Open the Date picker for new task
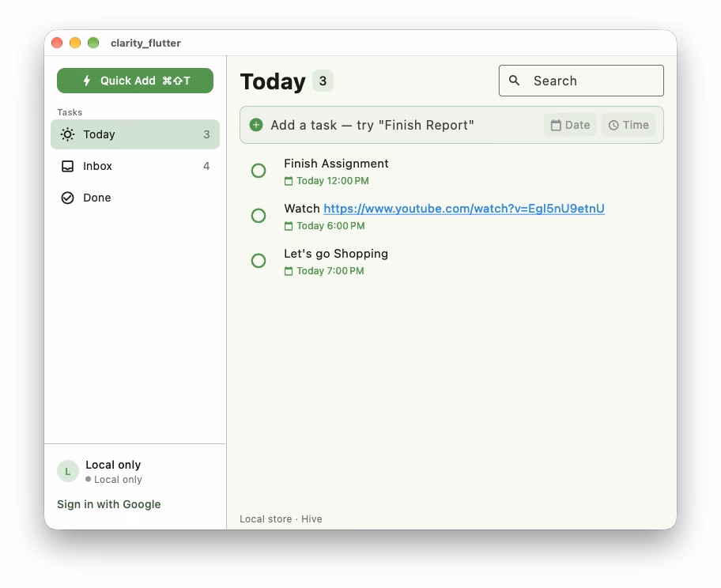721x588 pixels. pos(570,125)
